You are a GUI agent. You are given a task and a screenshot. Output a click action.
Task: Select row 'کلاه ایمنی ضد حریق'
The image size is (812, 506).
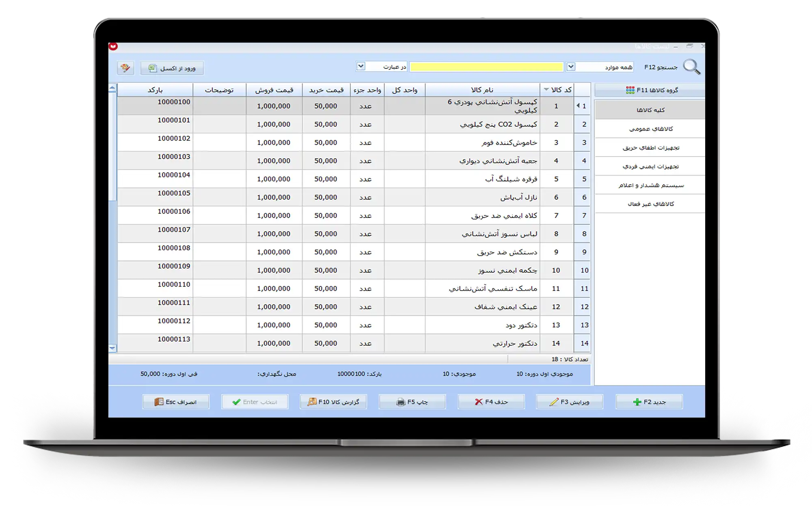coord(354,215)
